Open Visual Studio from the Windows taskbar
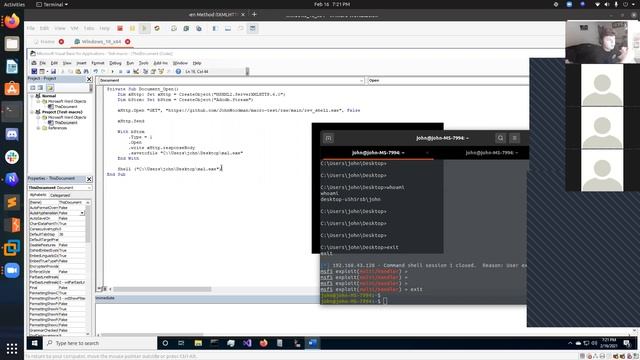640x360 pixels. click(247, 343)
